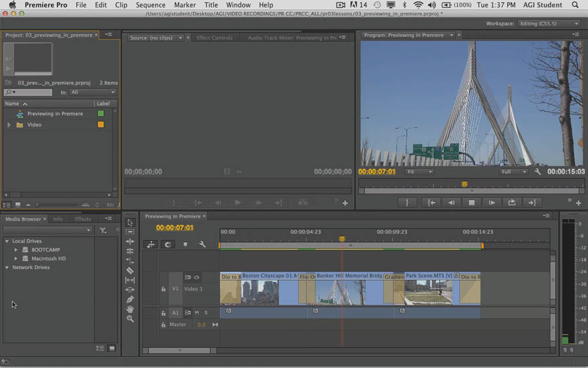Collapse the Local Drives group
Screen dimensions: 588x368
point(7,241)
